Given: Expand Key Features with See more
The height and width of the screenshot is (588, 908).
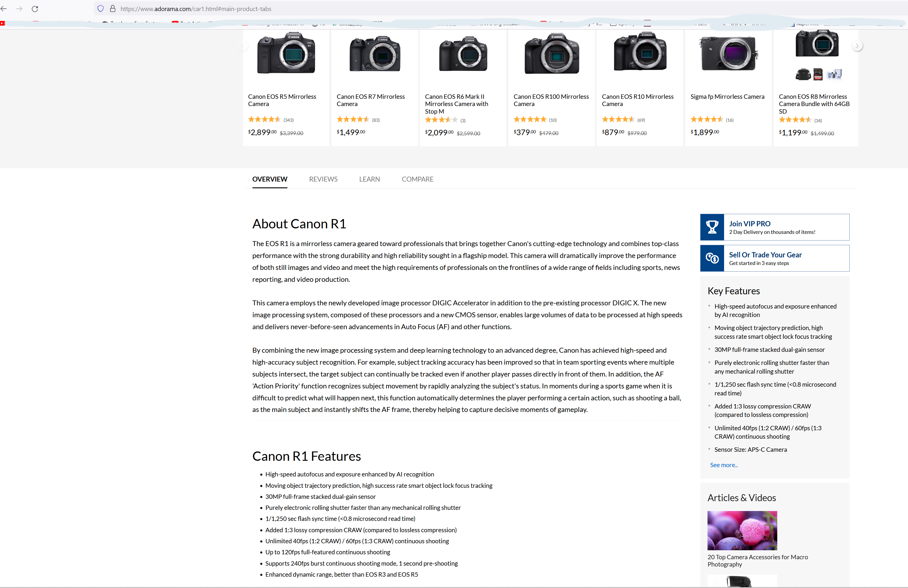Looking at the screenshot, I should (723, 465).
